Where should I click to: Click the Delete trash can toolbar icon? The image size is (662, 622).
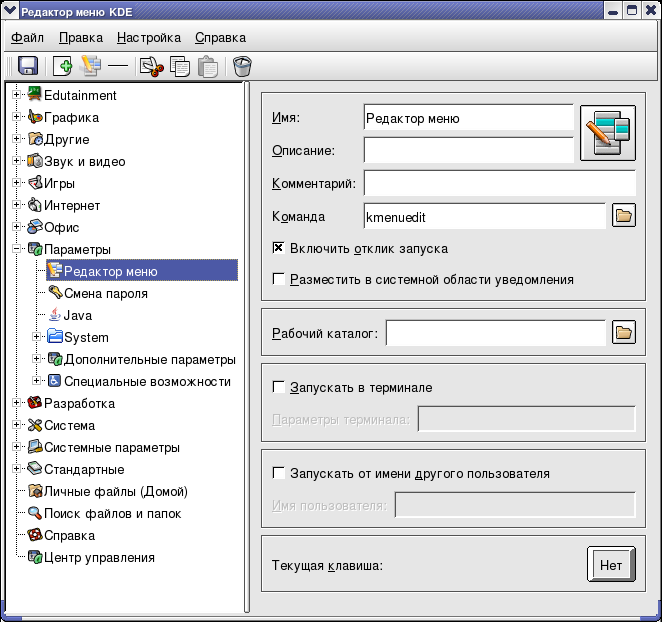(242, 67)
